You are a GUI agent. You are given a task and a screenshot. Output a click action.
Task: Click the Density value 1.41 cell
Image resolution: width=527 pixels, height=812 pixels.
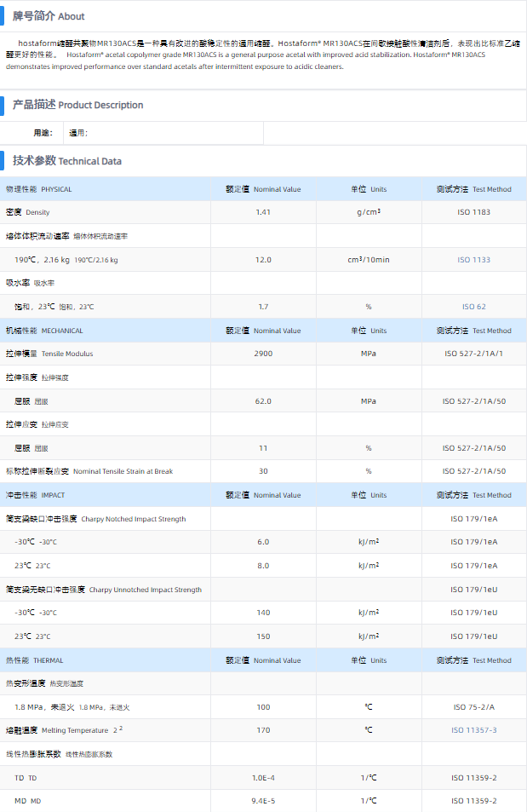[263, 212]
